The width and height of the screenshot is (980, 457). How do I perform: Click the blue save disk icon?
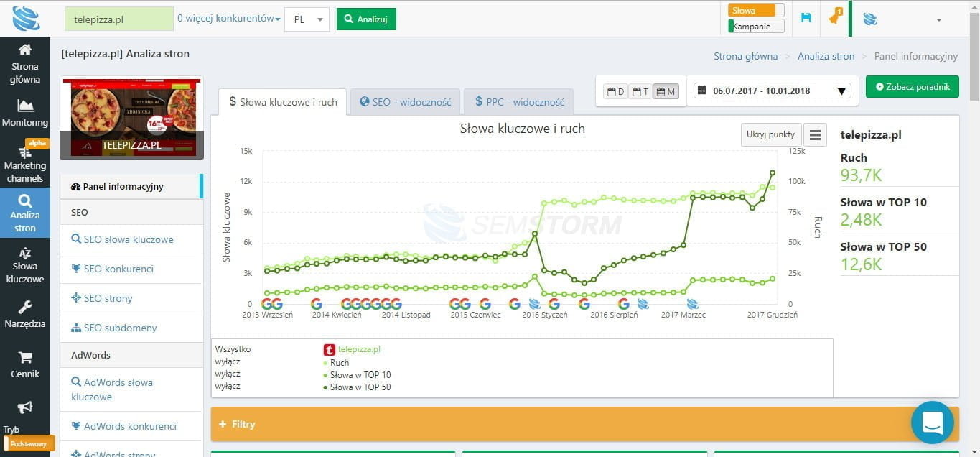pyautogui.click(x=806, y=18)
